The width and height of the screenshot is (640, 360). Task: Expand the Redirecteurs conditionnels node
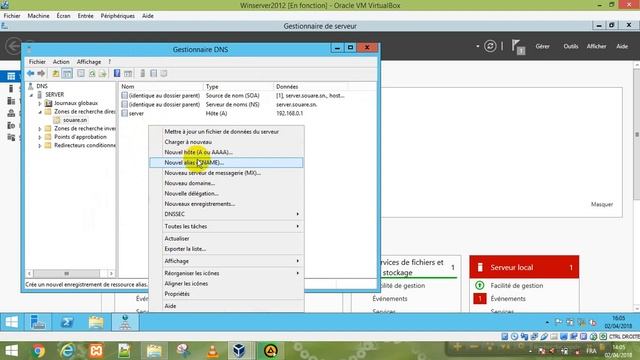point(40,146)
